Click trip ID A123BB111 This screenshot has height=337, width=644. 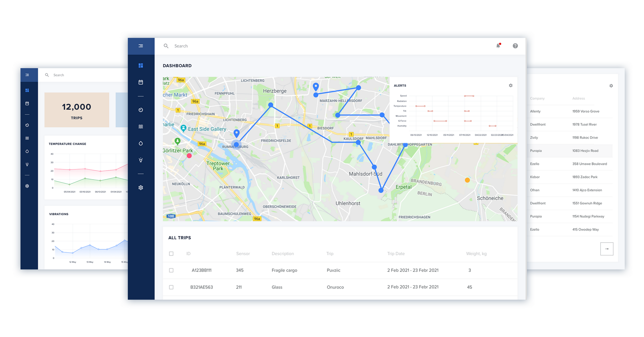click(x=202, y=270)
